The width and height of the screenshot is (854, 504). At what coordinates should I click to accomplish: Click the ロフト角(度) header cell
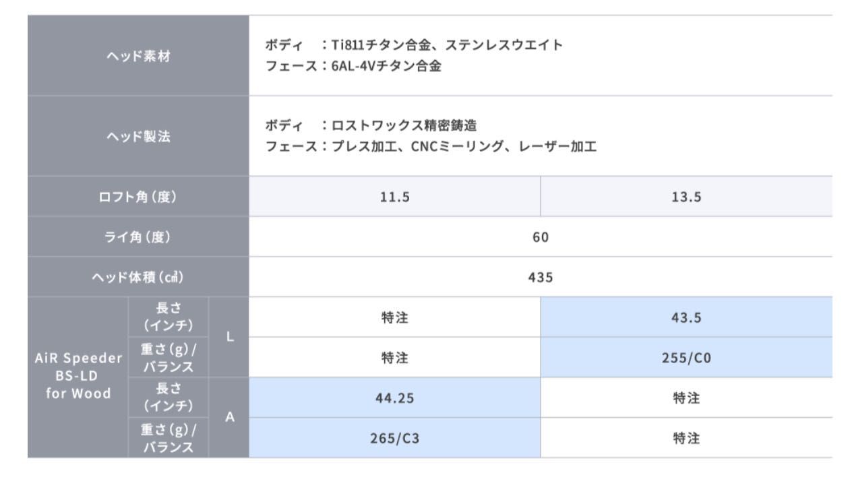tap(138, 197)
